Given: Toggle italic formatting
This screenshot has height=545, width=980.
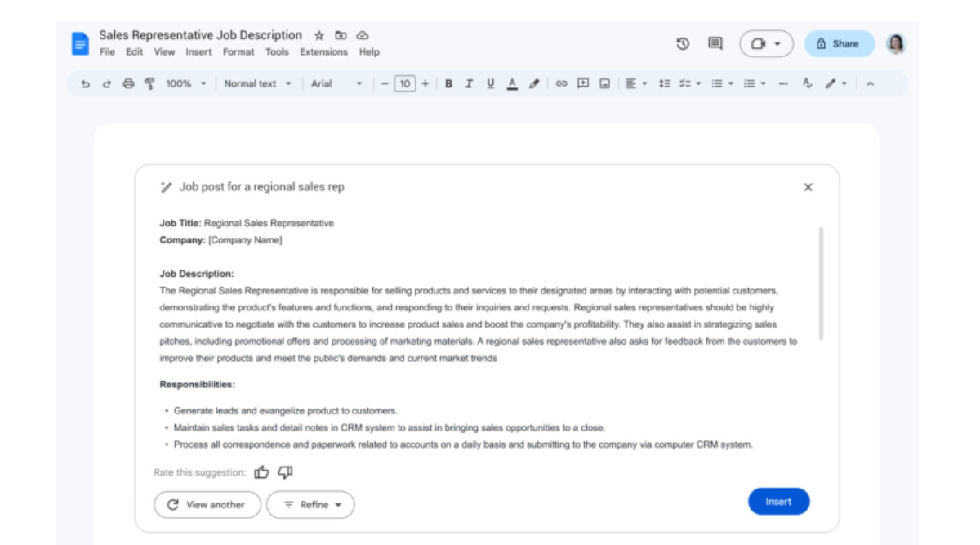Looking at the screenshot, I should [x=468, y=83].
